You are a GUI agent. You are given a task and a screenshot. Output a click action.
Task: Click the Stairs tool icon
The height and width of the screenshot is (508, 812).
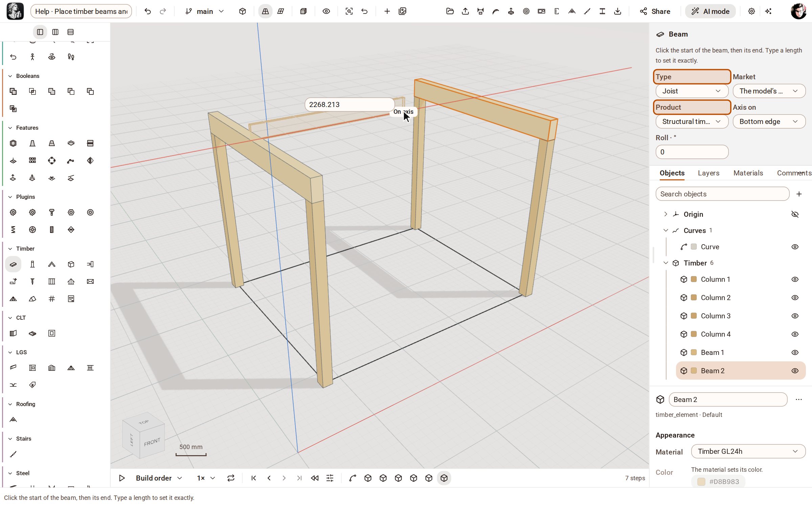[x=13, y=454]
